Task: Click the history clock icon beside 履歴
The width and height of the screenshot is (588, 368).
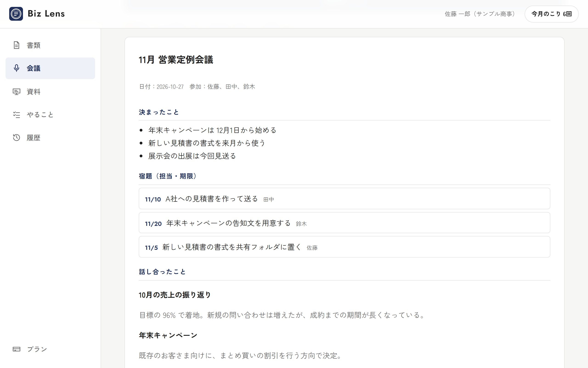Action: (16, 138)
